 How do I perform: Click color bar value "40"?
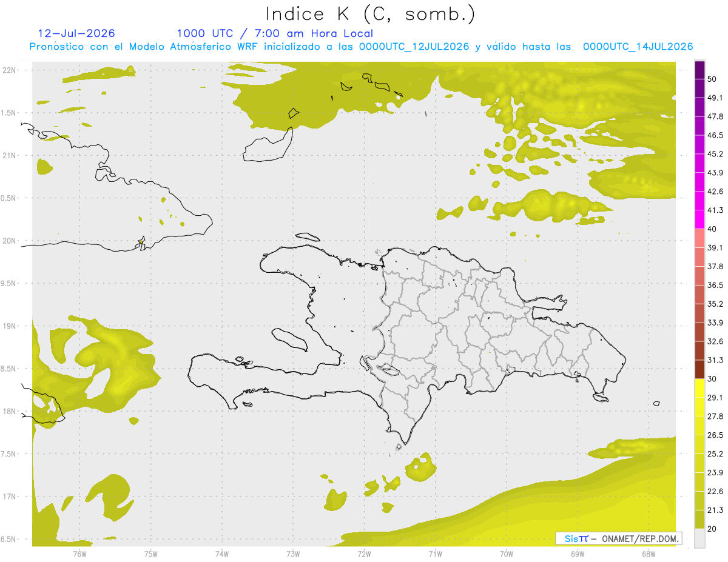pyautogui.click(x=713, y=229)
